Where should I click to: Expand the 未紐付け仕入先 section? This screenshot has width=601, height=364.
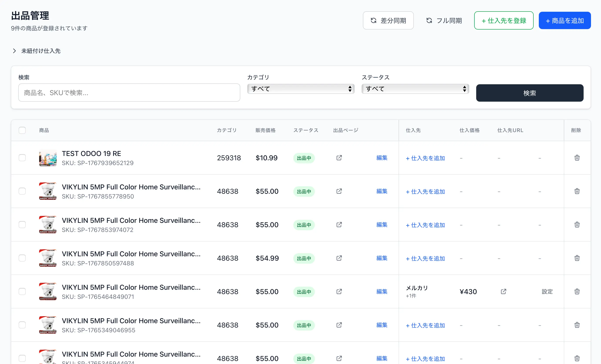[x=36, y=51]
